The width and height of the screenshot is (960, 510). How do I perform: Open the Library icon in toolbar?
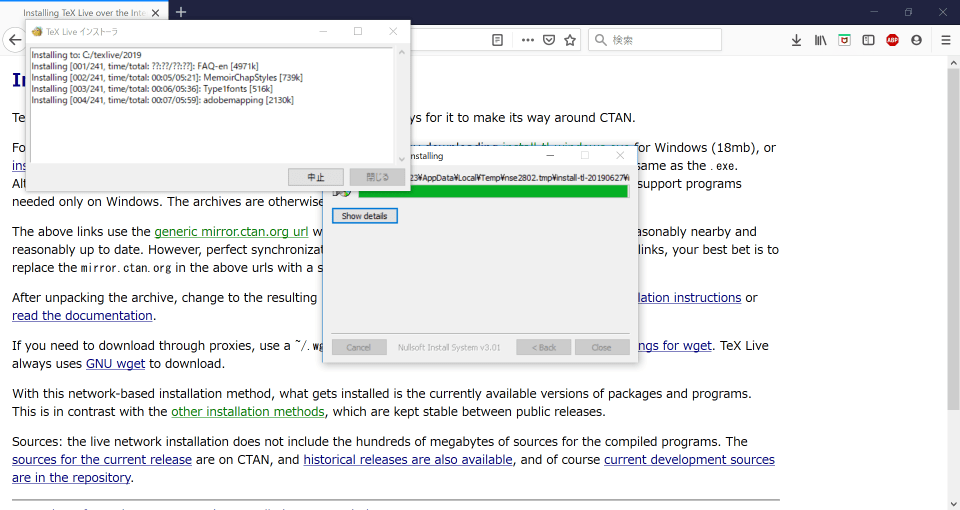pos(820,41)
